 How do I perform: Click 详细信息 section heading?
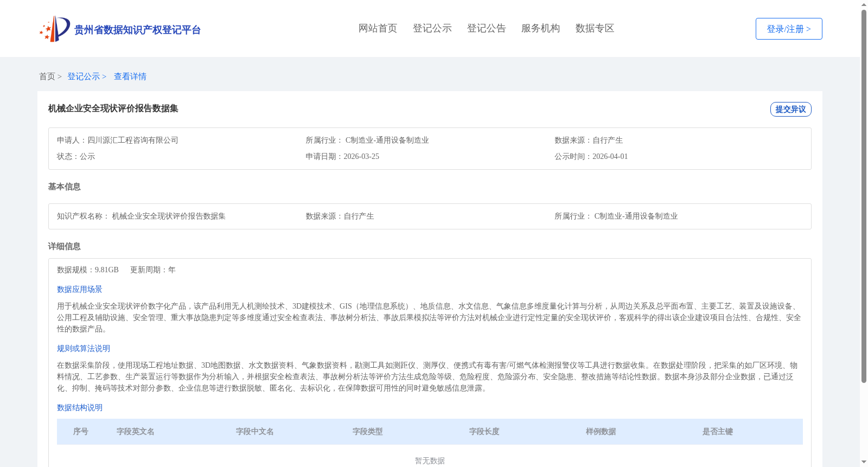(64, 246)
